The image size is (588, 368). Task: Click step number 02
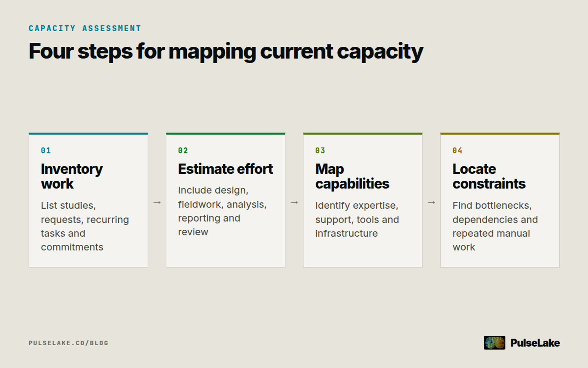(183, 151)
